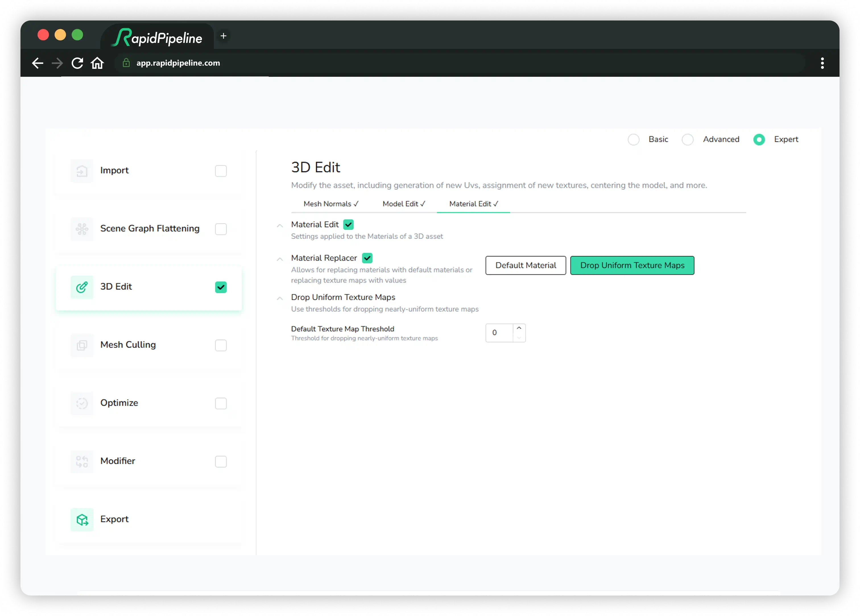Uncheck the Material Edit checkbox
The width and height of the screenshot is (860, 616).
click(348, 225)
